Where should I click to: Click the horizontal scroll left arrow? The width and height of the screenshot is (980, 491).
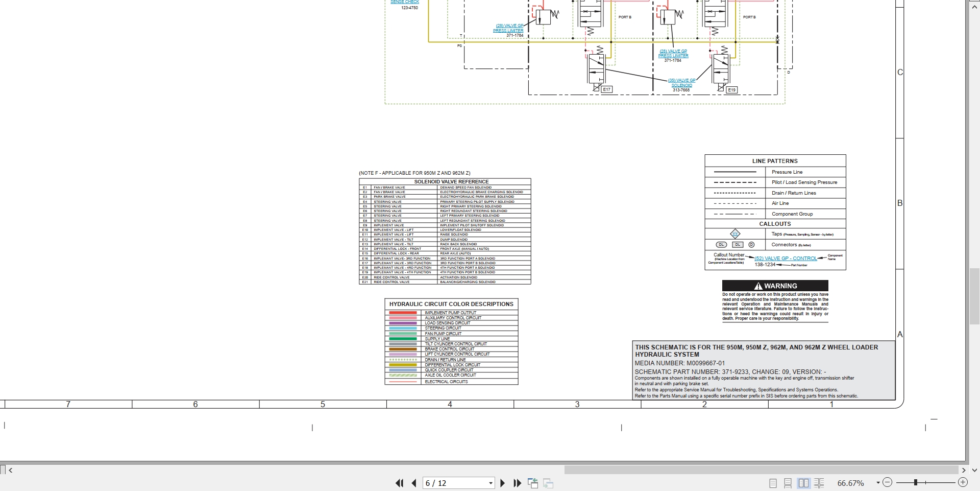[x=10, y=470]
